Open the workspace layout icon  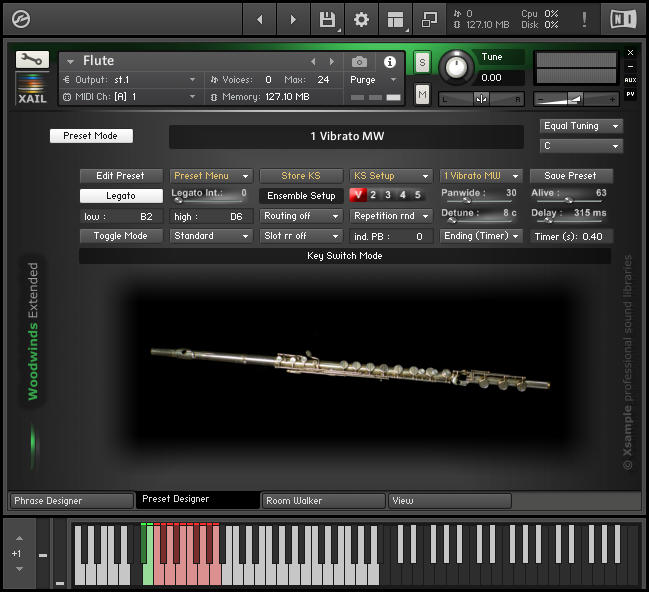[395, 19]
